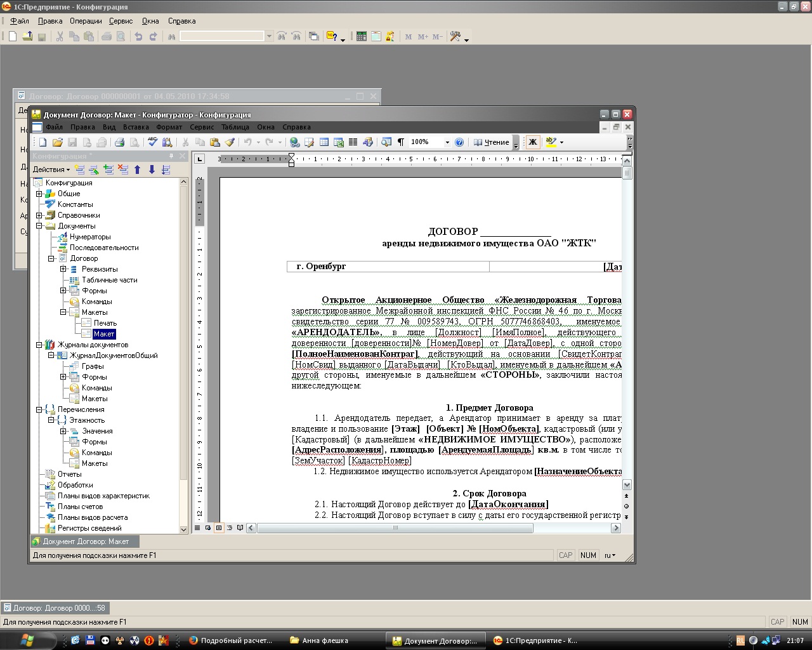The width and height of the screenshot is (812, 650).
Task: Select Печать layout in tree
Action: tap(105, 323)
